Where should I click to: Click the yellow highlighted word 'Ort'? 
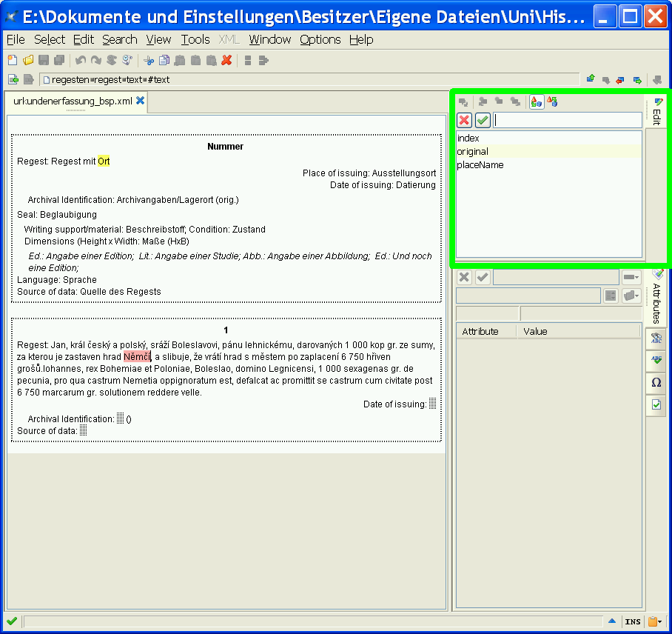104,161
